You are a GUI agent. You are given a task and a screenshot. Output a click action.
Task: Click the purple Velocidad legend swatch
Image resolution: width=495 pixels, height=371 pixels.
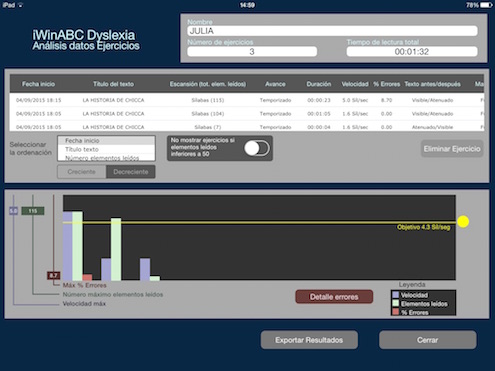pos(396,295)
